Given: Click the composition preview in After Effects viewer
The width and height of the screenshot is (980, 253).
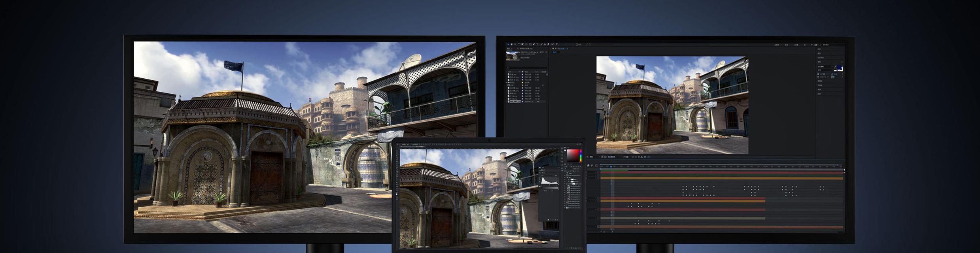Looking at the screenshot, I should coord(672,105).
